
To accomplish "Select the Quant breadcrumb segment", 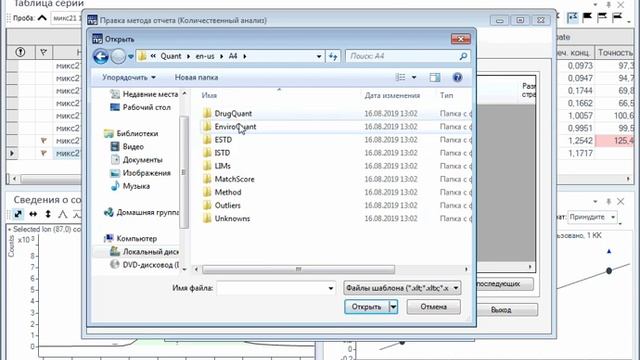I will pos(171,56).
